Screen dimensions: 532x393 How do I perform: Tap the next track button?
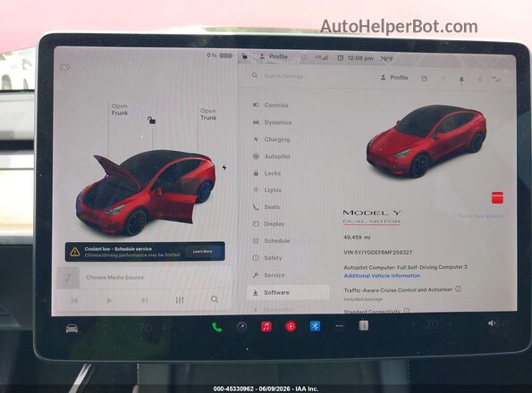(145, 300)
